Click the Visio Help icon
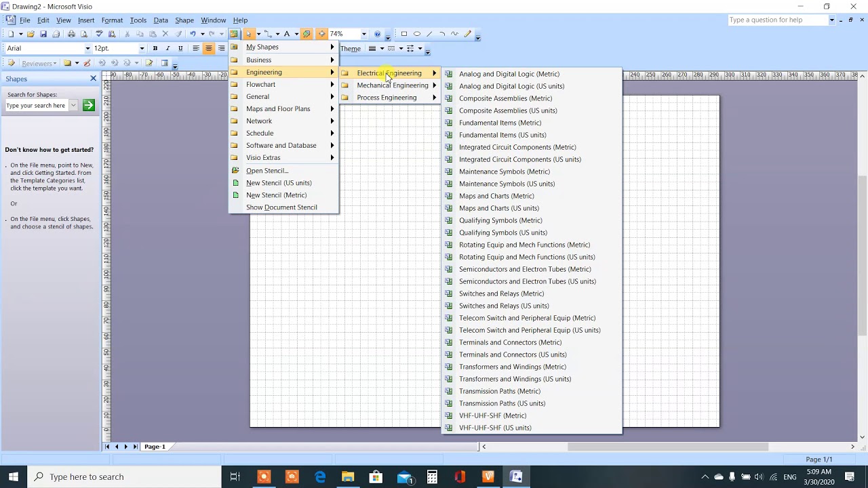The image size is (868, 488). (x=378, y=34)
